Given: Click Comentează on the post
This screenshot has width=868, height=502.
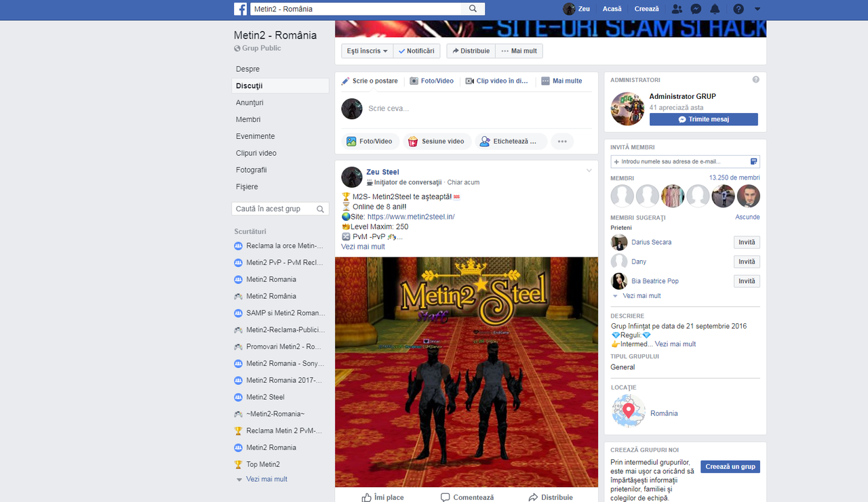Looking at the screenshot, I should point(467,497).
